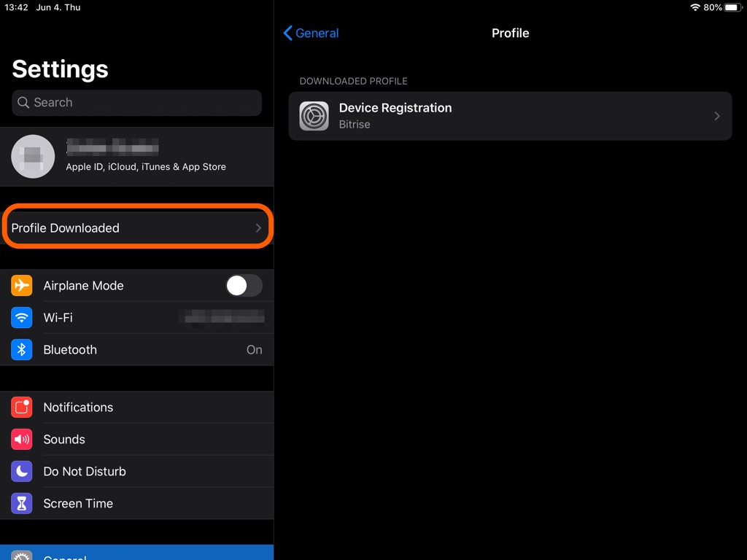Tap the battery indicator in status bar

pos(731,7)
